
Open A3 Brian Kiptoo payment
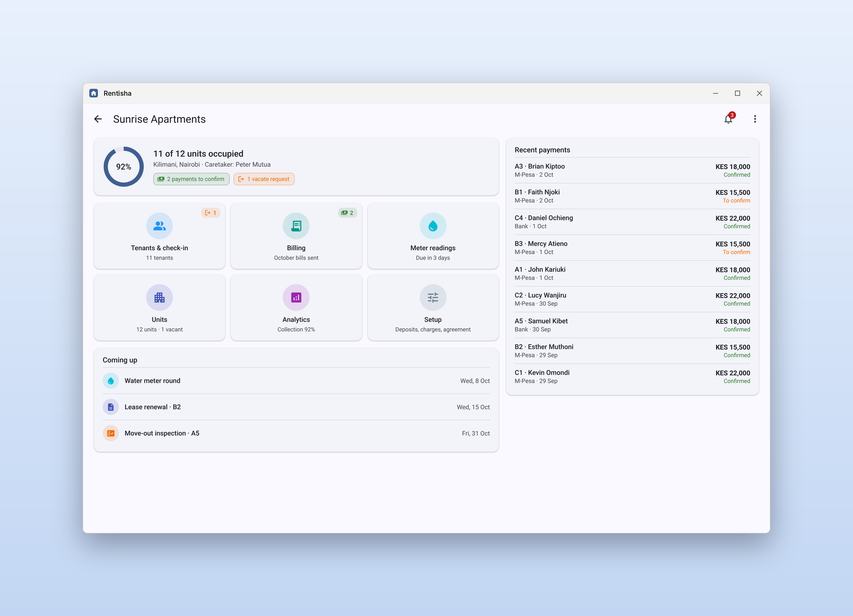click(x=632, y=170)
